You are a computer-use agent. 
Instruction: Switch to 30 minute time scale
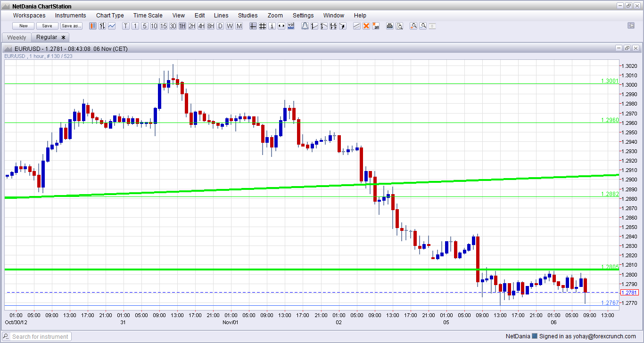pyautogui.click(x=173, y=26)
